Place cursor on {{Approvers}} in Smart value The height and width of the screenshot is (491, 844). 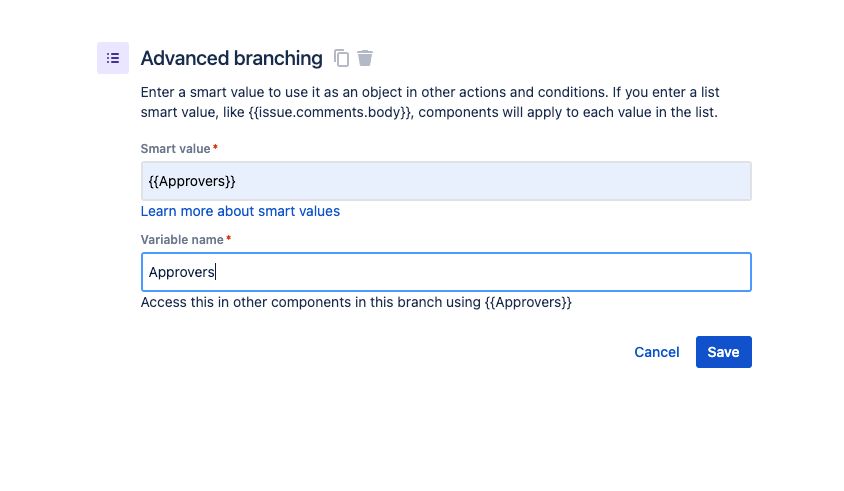point(192,181)
